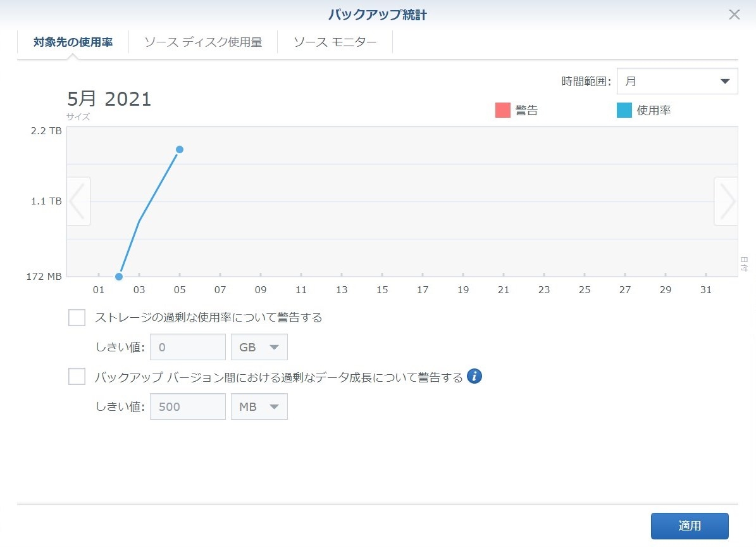
Task: Open the 時間範囲 dropdown showing 月
Action: click(x=677, y=81)
